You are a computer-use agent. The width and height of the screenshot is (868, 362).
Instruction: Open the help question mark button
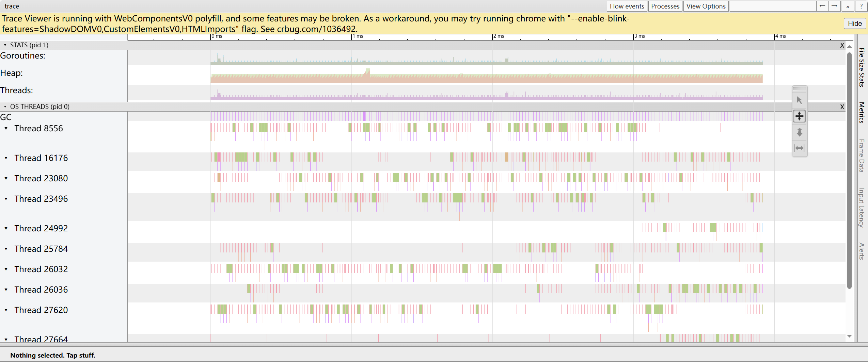click(861, 6)
